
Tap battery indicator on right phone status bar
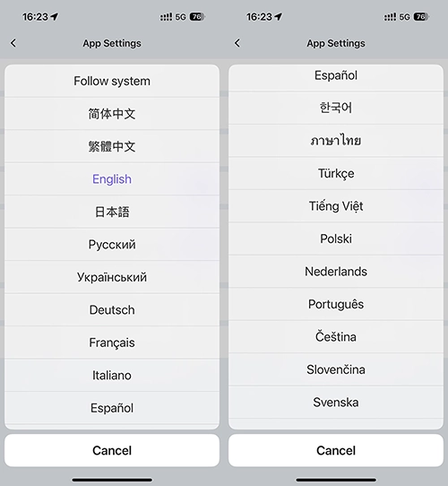click(421, 17)
